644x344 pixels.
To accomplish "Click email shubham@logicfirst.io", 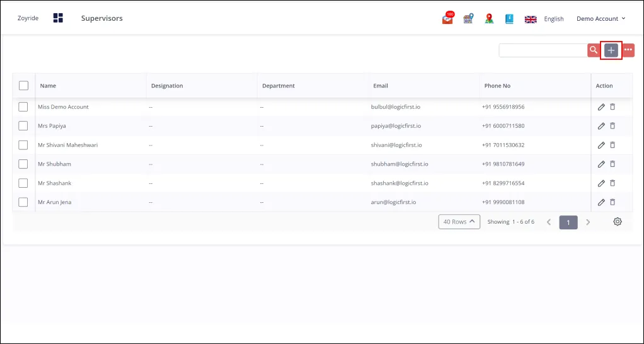I will [x=400, y=164].
